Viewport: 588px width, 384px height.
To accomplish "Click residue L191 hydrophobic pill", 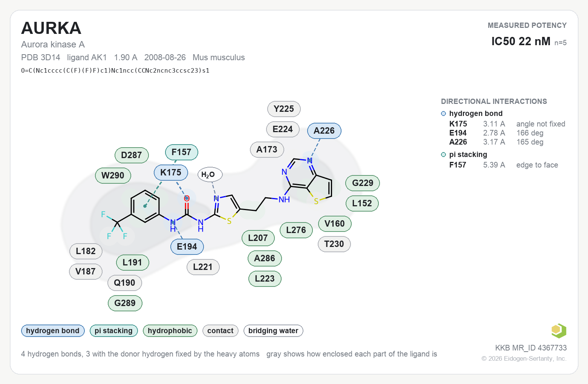I will tap(132, 262).
